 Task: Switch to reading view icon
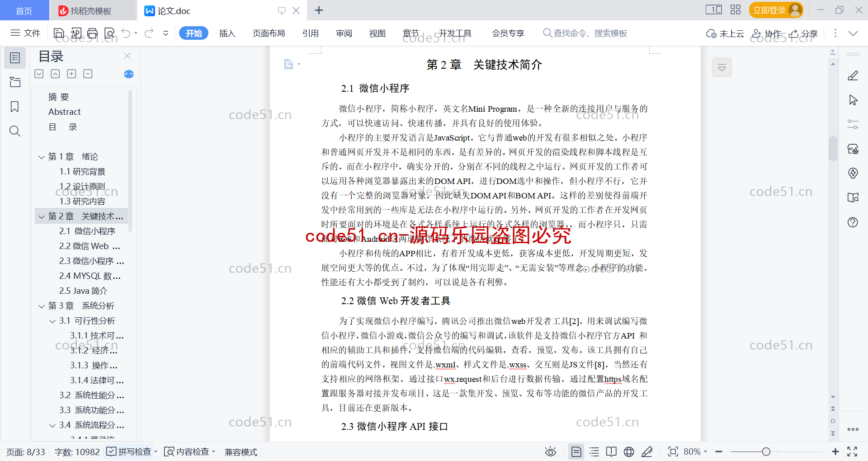point(611,452)
